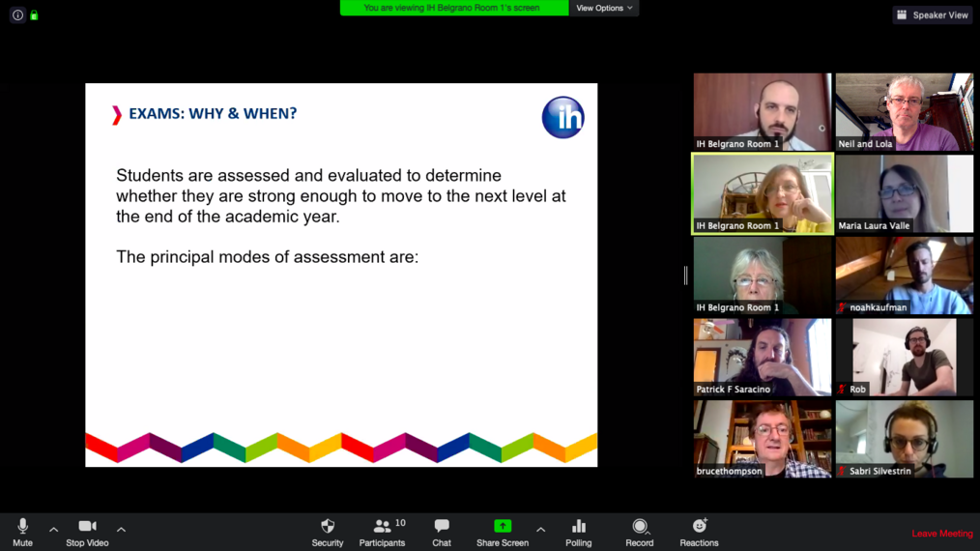This screenshot has height=551, width=980.
Task: Click the red chevron bullet before slide title
Action: 116,115
